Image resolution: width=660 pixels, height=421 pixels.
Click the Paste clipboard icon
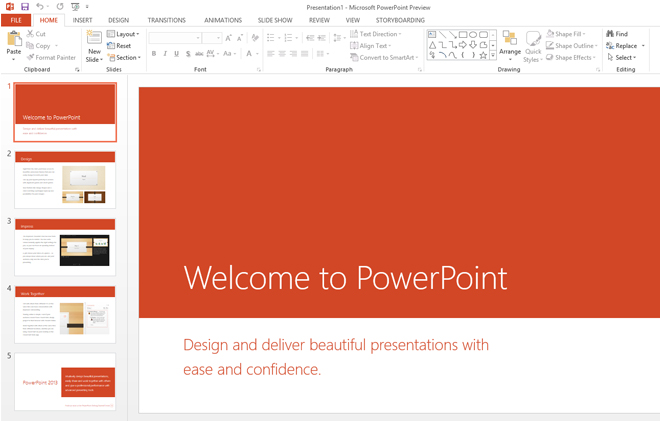click(x=14, y=39)
